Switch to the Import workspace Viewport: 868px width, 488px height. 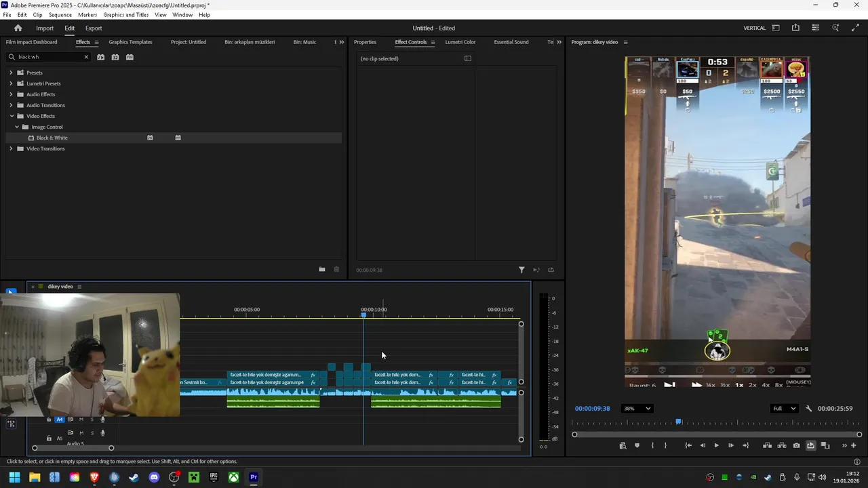tap(45, 28)
